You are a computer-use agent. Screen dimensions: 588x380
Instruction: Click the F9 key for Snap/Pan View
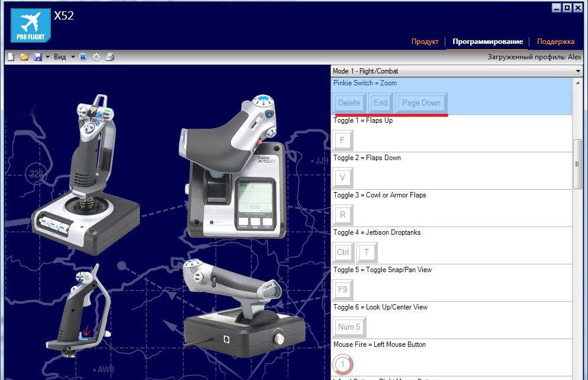tap(342, 289)
